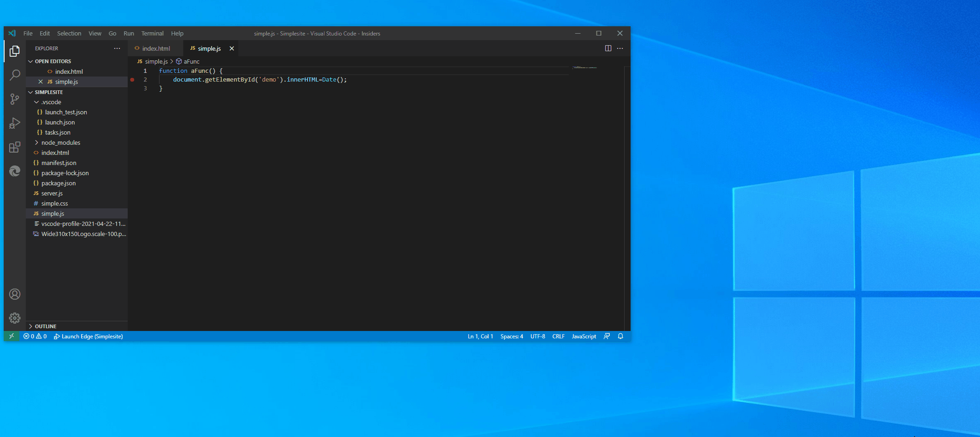Close simple.js in Open Editors list
980x437 pixels.
(x=41, y=82)
